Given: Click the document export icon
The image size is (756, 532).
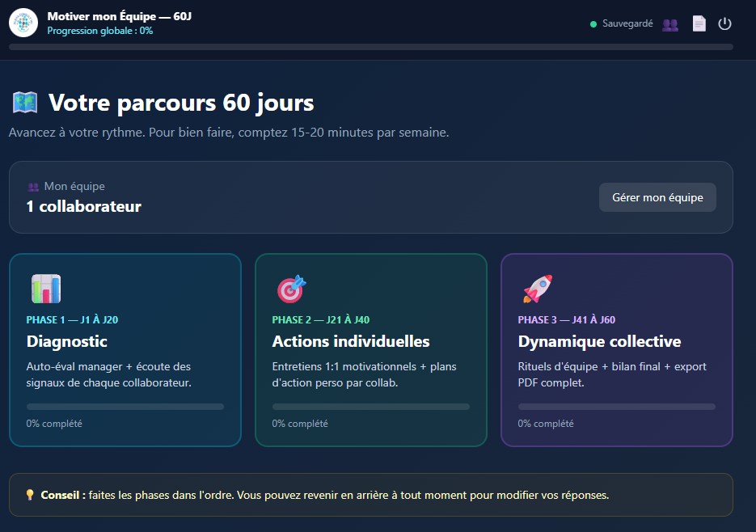Looking at the screenshot, I should (699, 23).
